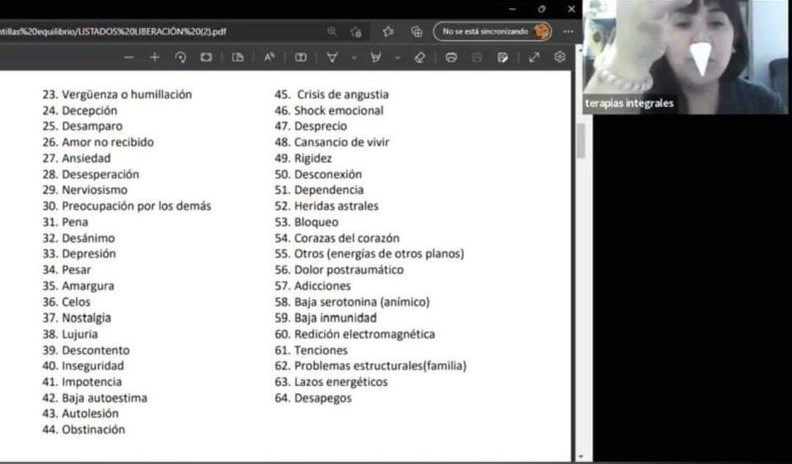Toggle the eraser tool
The image size is (792, 464).
pos(420,58)
